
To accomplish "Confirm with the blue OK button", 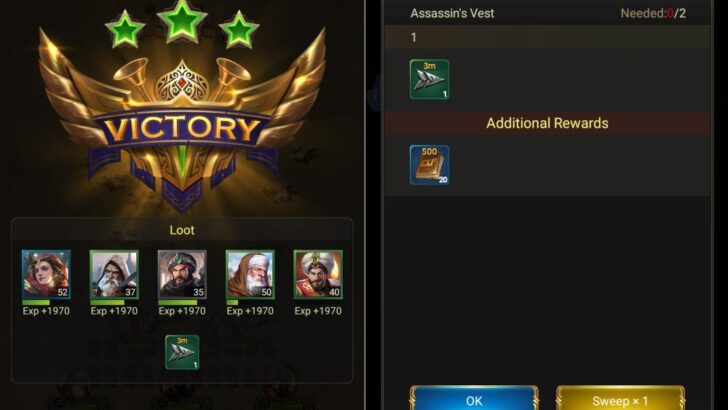I will (474, 398).
